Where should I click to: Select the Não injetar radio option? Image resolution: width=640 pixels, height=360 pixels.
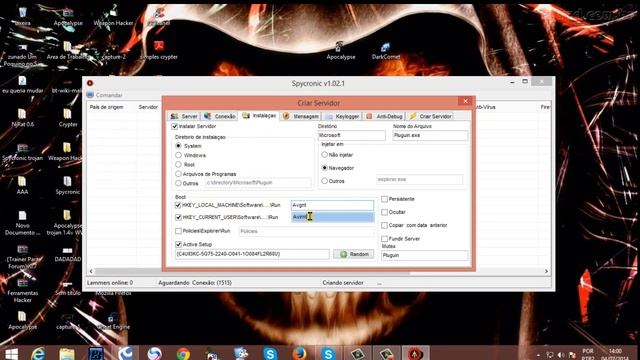point(324,155)
